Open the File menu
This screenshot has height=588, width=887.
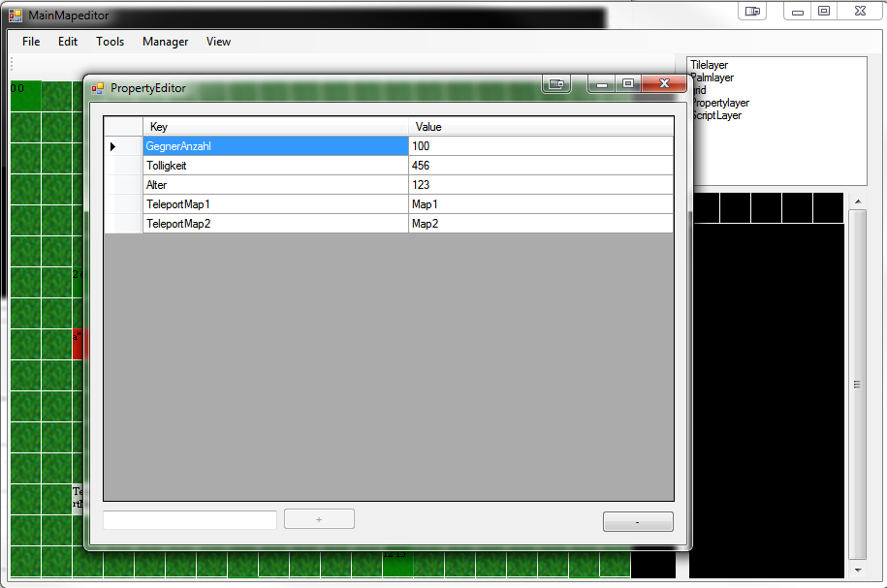point(31,42)
